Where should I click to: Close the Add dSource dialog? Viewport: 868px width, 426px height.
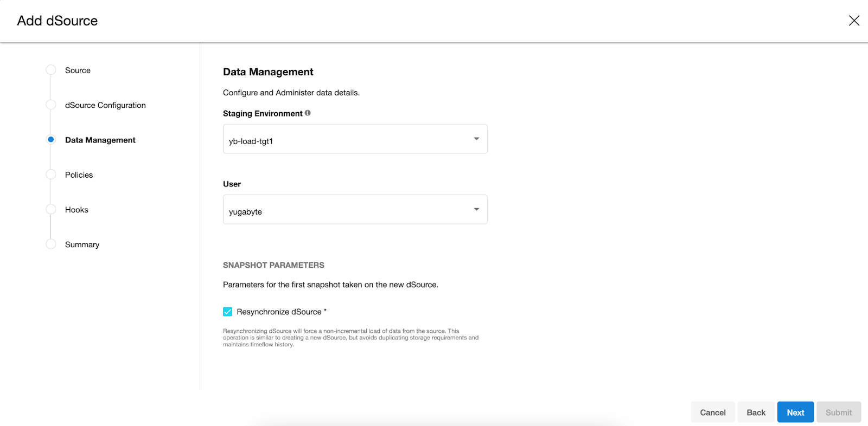pos(854,21)
